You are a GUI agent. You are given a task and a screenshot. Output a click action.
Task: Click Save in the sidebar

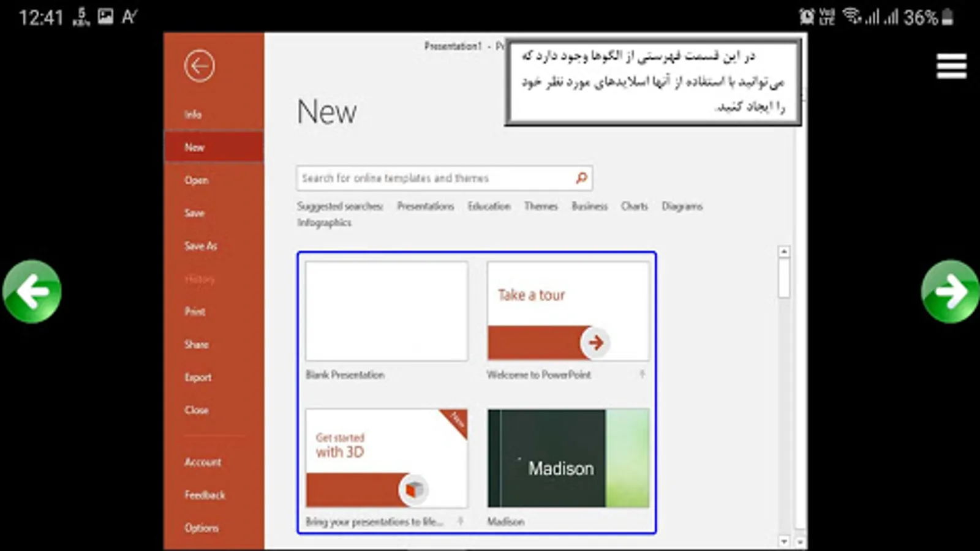(x=194, y=213)
